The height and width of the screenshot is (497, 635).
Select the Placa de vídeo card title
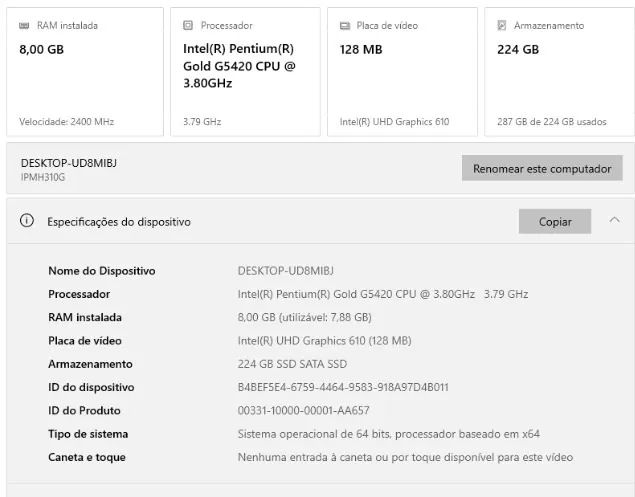tap(387, 26)
